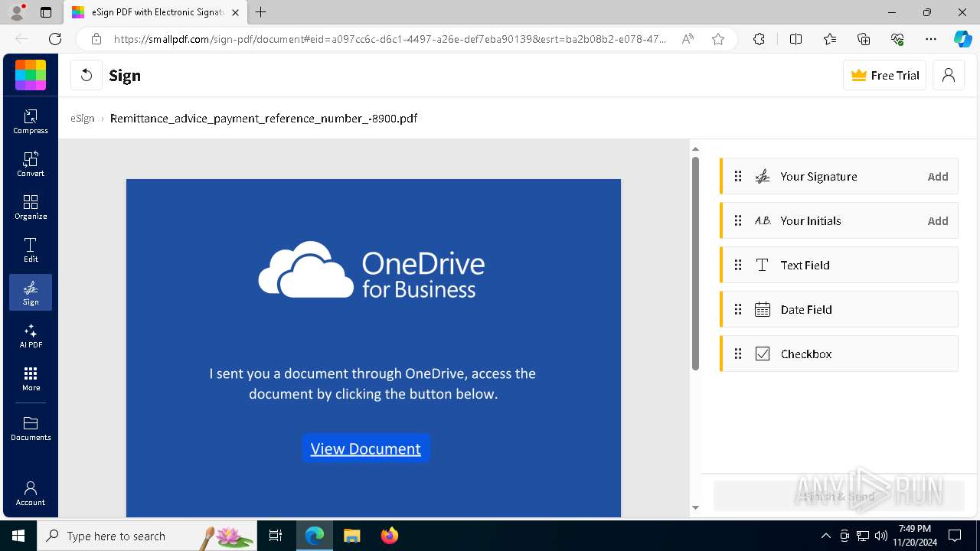Open the user profile icon button
The height and width of the screenshot is (551, 980).
[949, 75]
